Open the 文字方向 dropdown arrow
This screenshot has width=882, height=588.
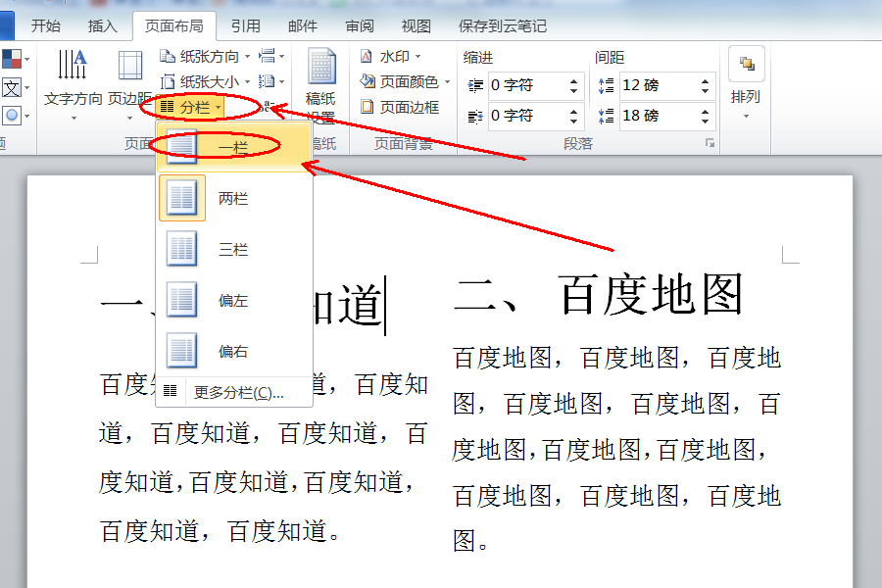click(73, 119)
